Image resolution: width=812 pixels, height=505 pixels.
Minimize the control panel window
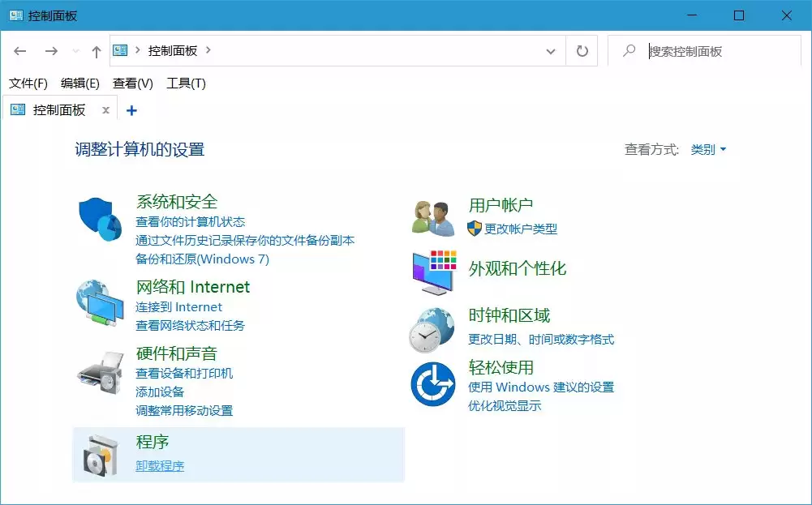coord(691,15)
